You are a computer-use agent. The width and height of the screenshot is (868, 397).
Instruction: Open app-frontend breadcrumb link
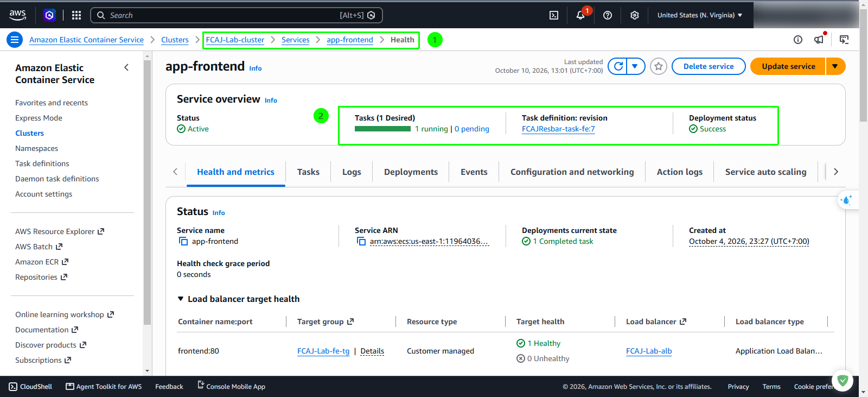coord(350,40)
